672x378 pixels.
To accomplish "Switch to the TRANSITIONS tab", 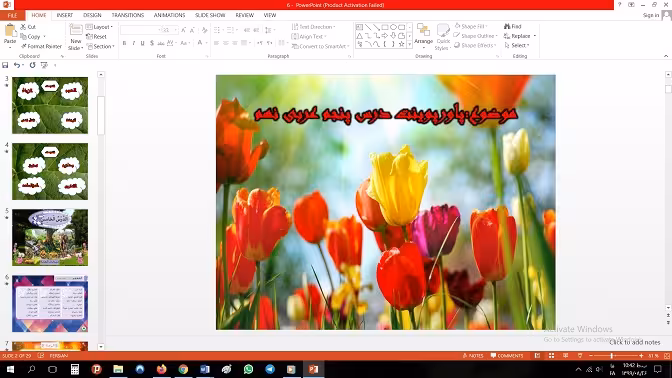I will click(128, 15).
